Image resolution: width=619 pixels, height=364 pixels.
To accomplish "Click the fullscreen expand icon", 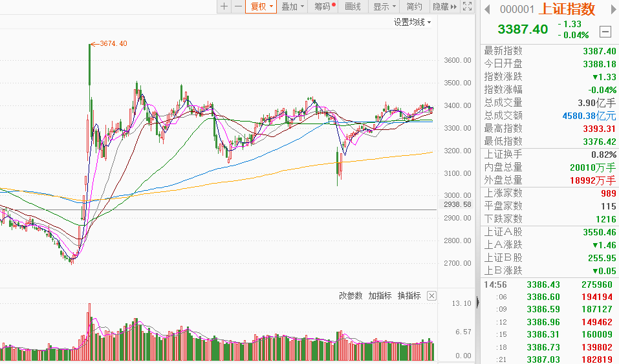I will click(468, 6).
